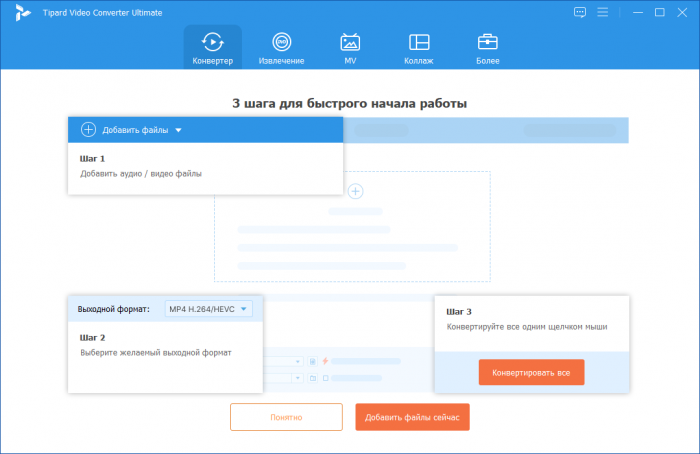Go to the MV tab
700x454 pixels.
[350, 48]
